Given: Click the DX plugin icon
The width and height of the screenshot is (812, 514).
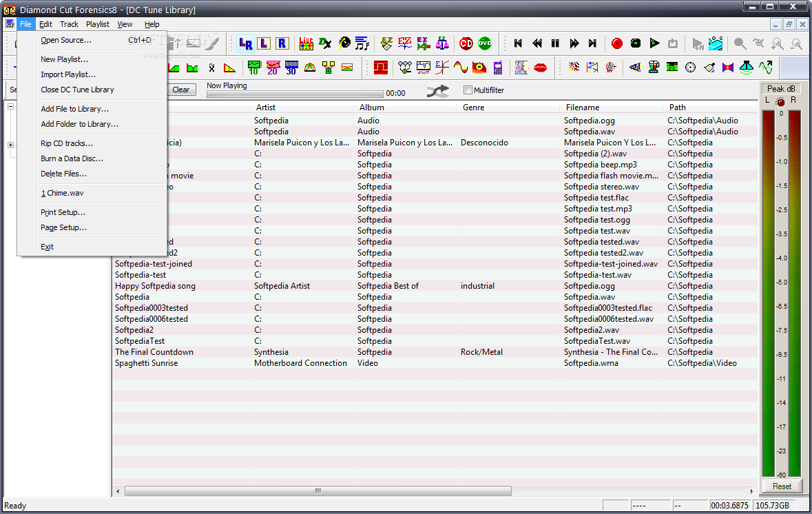Looking at the screenshot, I should pos(324,43).
